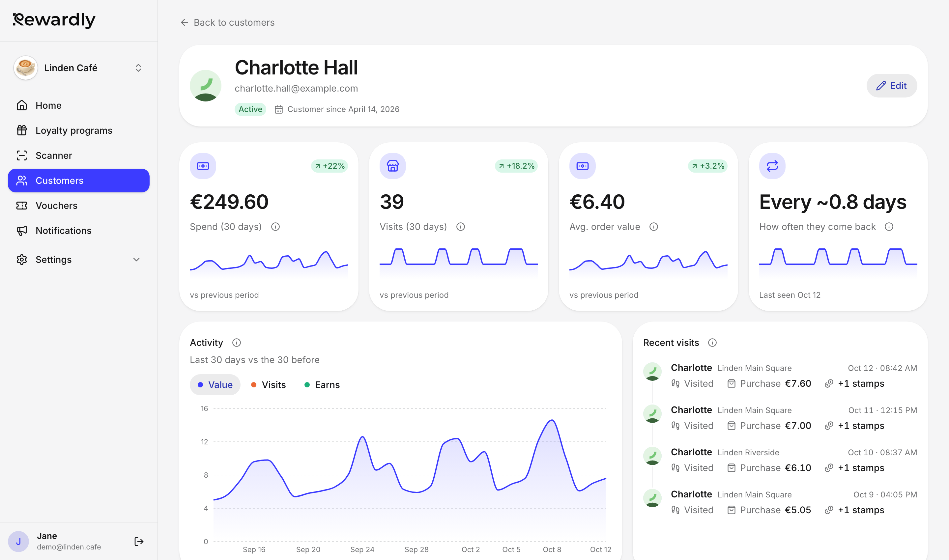Click the Settings gear icon
Screen dimensions: 949x560
click(22, 260)
